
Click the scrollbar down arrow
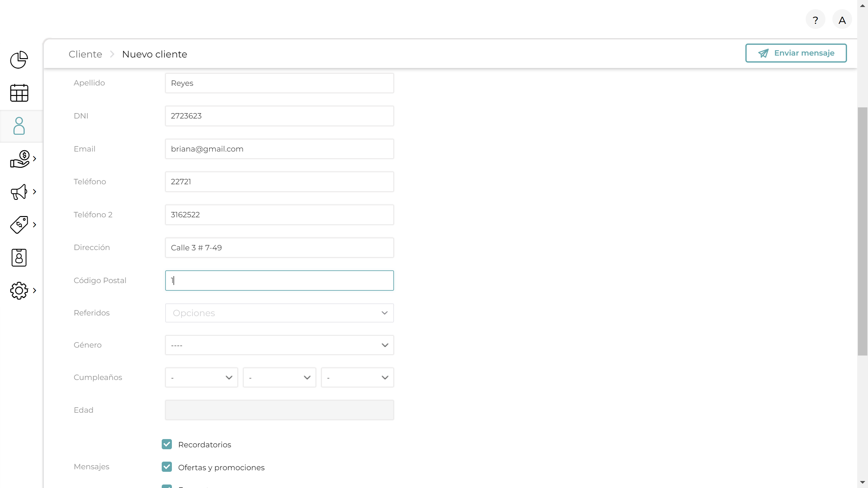point(863,483)
